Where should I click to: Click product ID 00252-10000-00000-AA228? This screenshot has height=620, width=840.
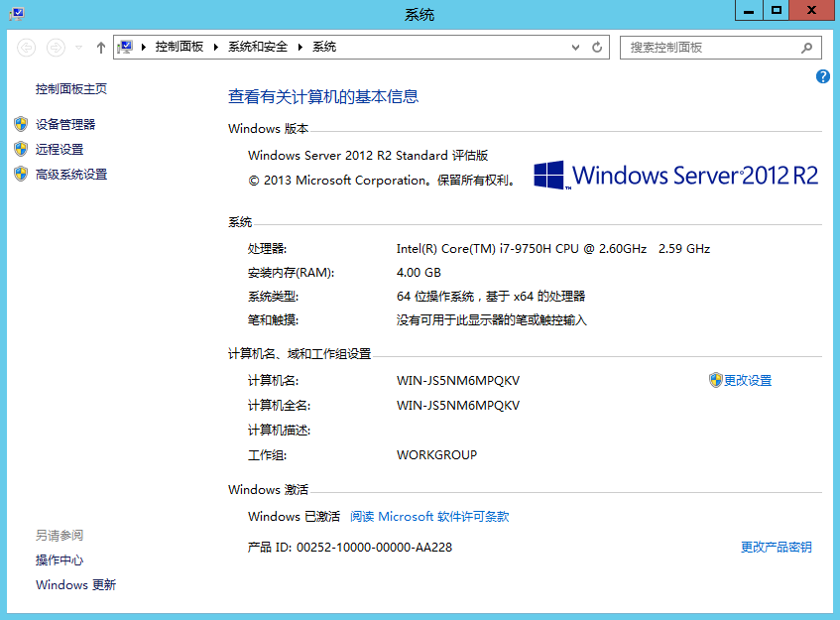(x=375, y=548)
